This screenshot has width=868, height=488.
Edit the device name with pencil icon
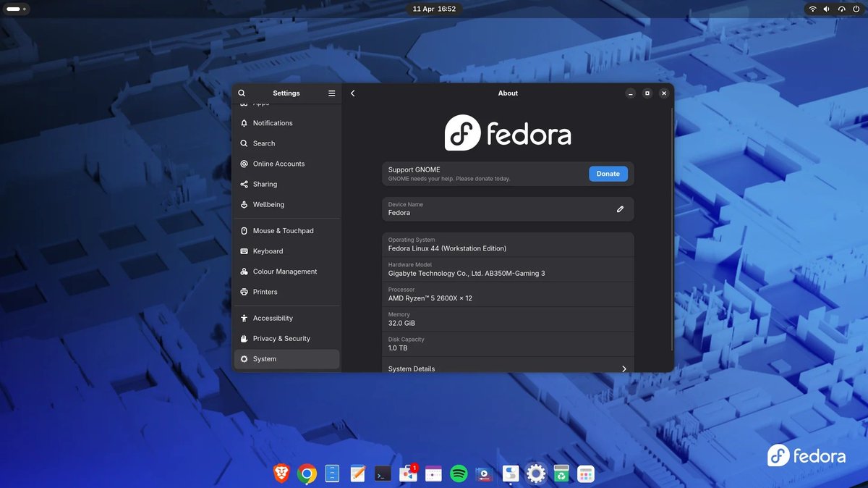620,209
